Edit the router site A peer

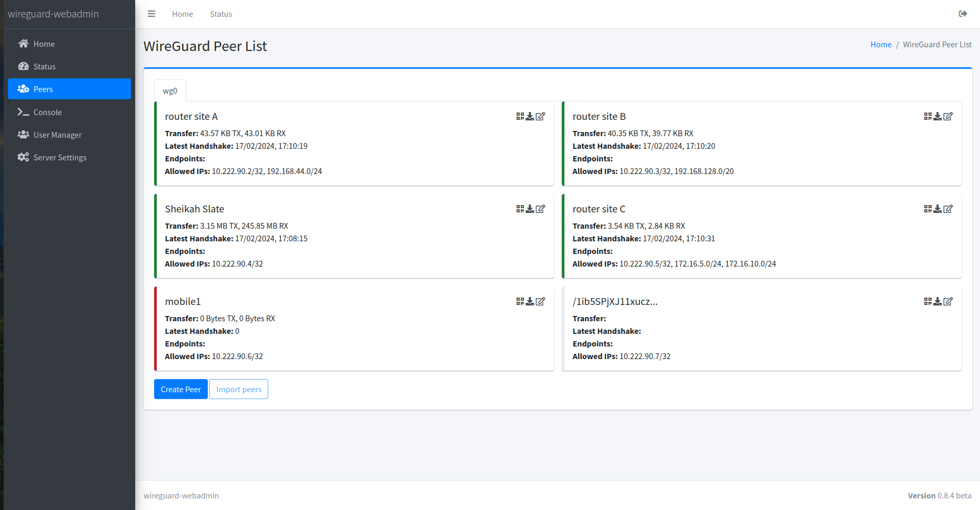point(540,116)
